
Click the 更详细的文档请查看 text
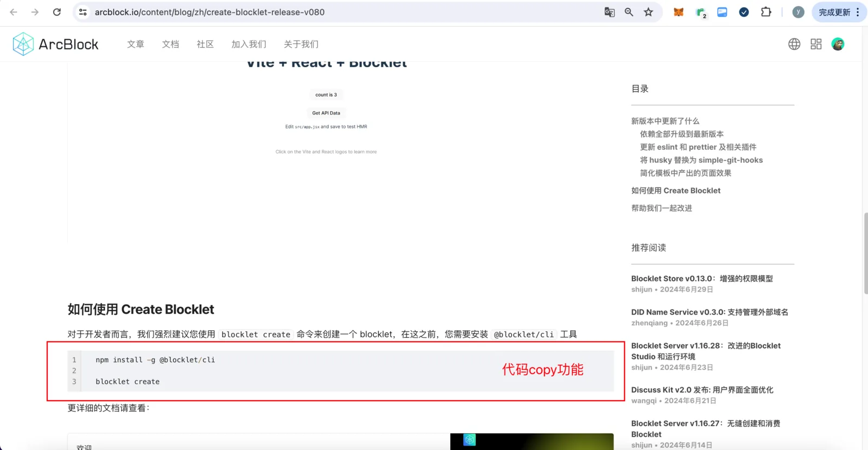pos(108,408)
